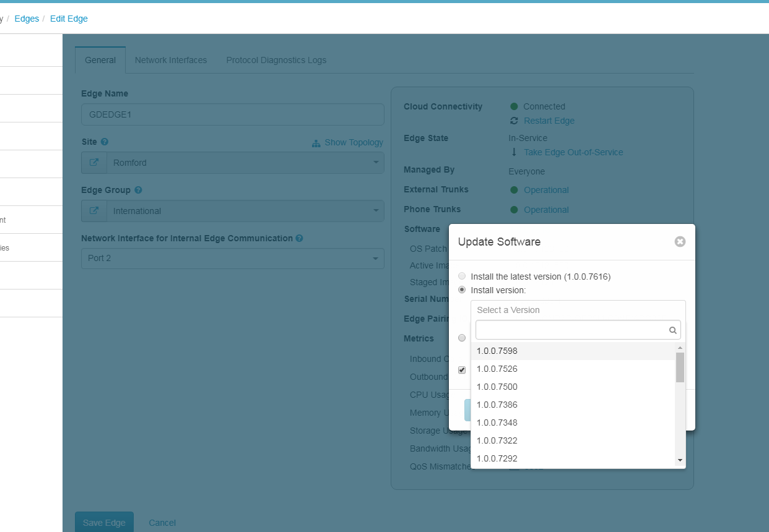Viewport: 769px width, 532px height.
Task: Choose version 1.0.0.7500
Action: point(573,387)
